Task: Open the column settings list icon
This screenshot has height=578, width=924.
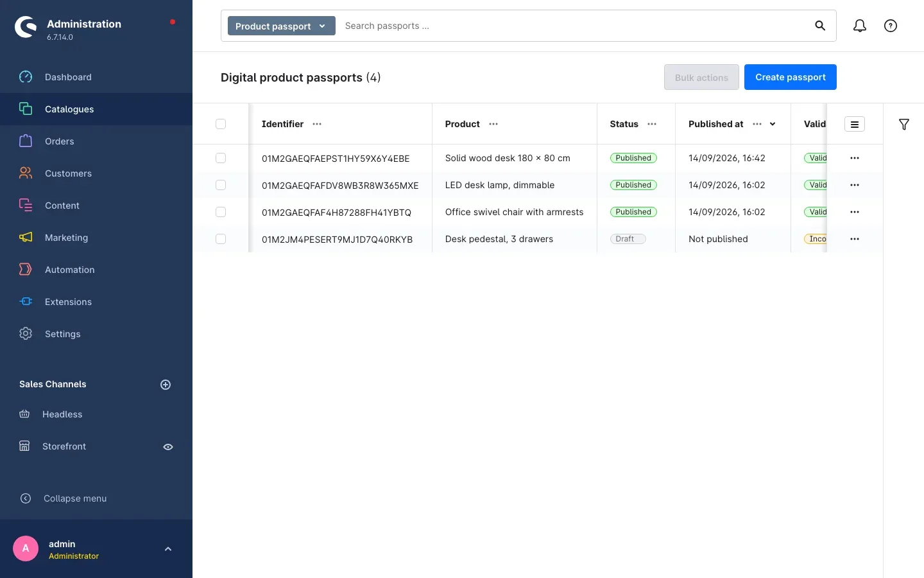Action: pos(855,124)
